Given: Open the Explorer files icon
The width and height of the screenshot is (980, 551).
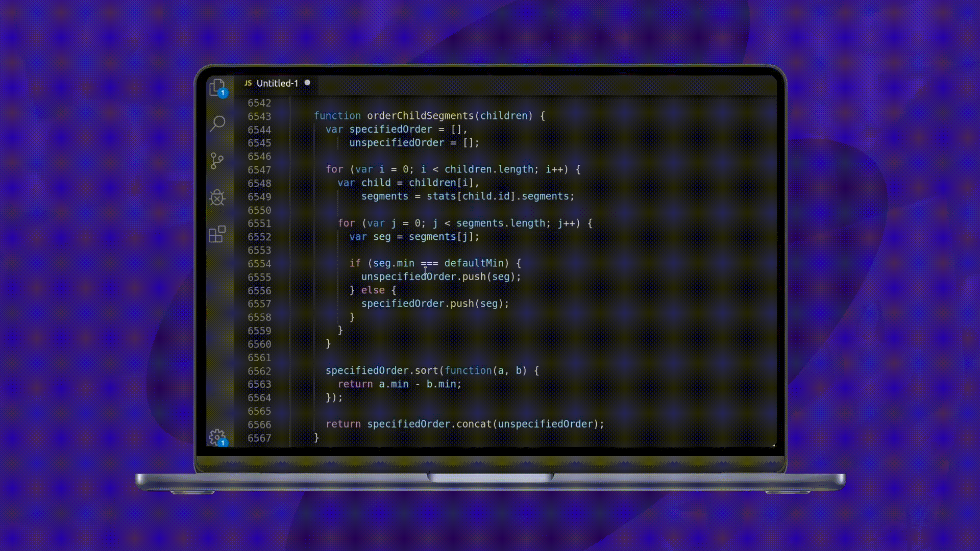Looking at the screenshot, I should 217,88.
